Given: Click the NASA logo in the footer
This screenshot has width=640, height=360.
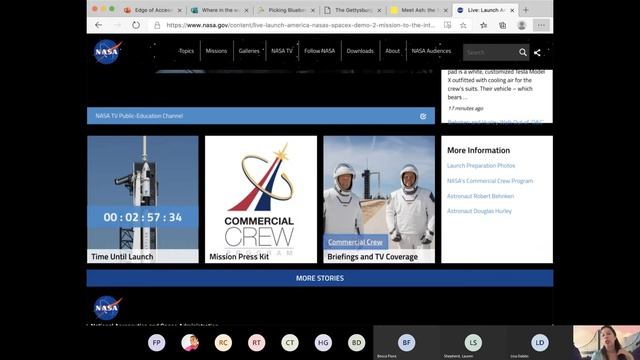Looking at the screenshot, I should click(107, 308).
